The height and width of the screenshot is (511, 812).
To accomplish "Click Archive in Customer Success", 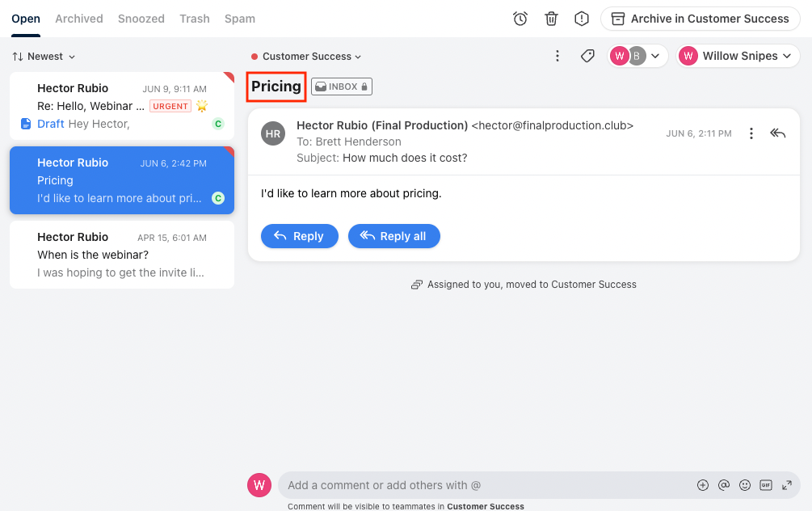I will pyautogui.click(x=700, y=18).
